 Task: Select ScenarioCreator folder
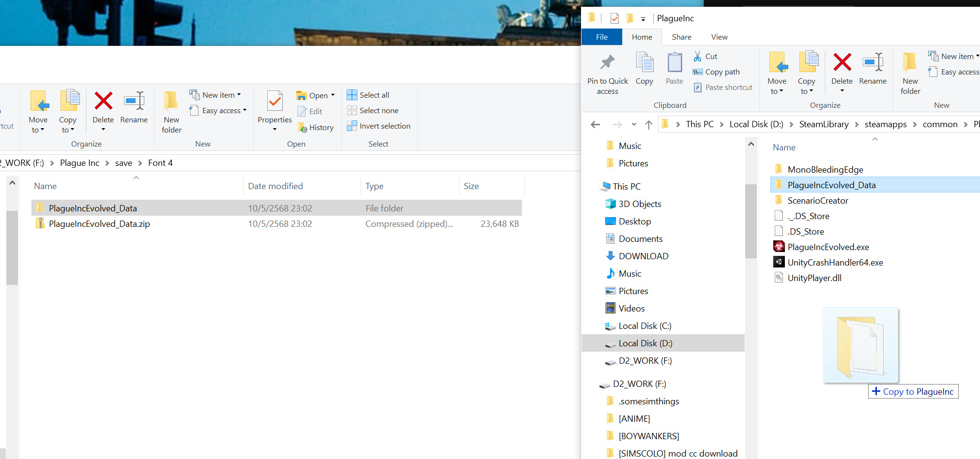tap(818, 200)
